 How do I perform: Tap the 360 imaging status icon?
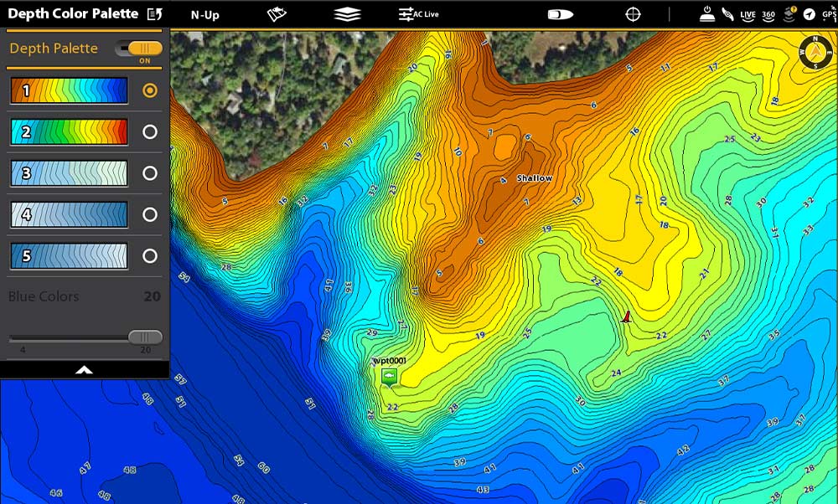tap(768, 15)
